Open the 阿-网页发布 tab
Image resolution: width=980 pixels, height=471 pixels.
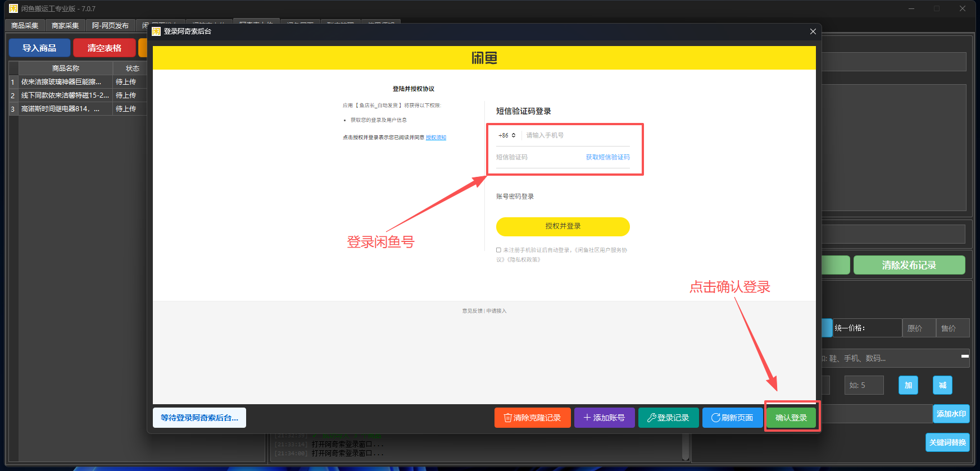pos(110,26)
